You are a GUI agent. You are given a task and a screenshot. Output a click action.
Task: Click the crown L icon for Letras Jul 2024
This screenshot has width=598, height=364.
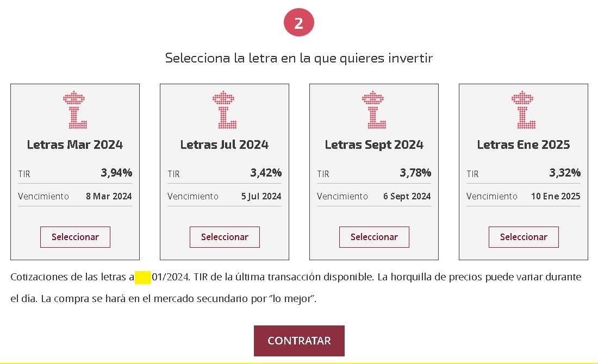pyautogui.click(x=225, y=110)
